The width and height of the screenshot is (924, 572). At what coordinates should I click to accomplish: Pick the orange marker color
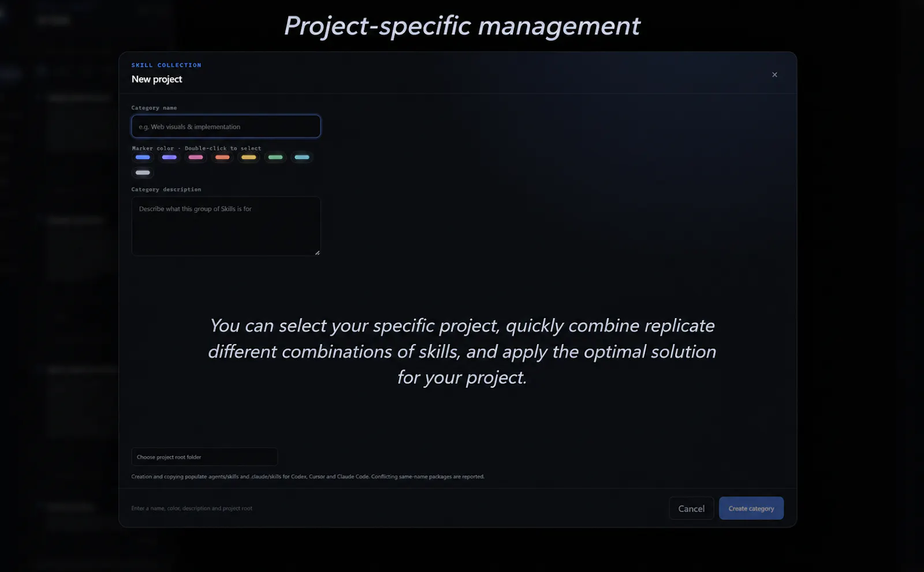[222, 157]
